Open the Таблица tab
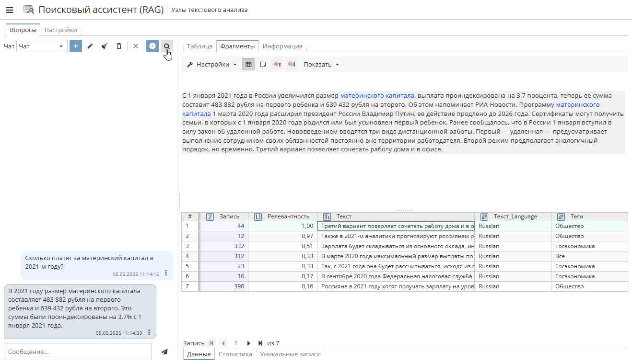The height and width of the screenshot is (364, 632). click(x=199, y=46)
